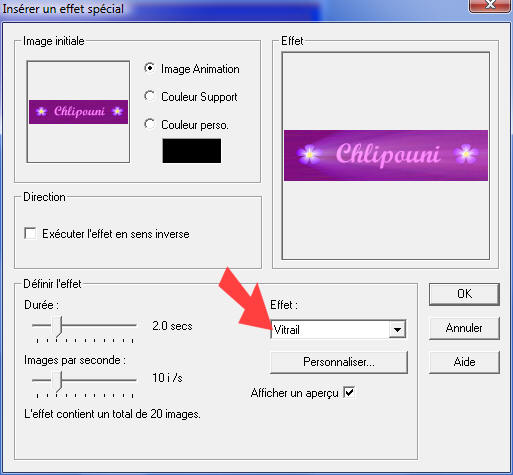The height and width of the screenshot is (475, 513).
Task: Click the Durée slider handle
Action: (x=58, y=327)
